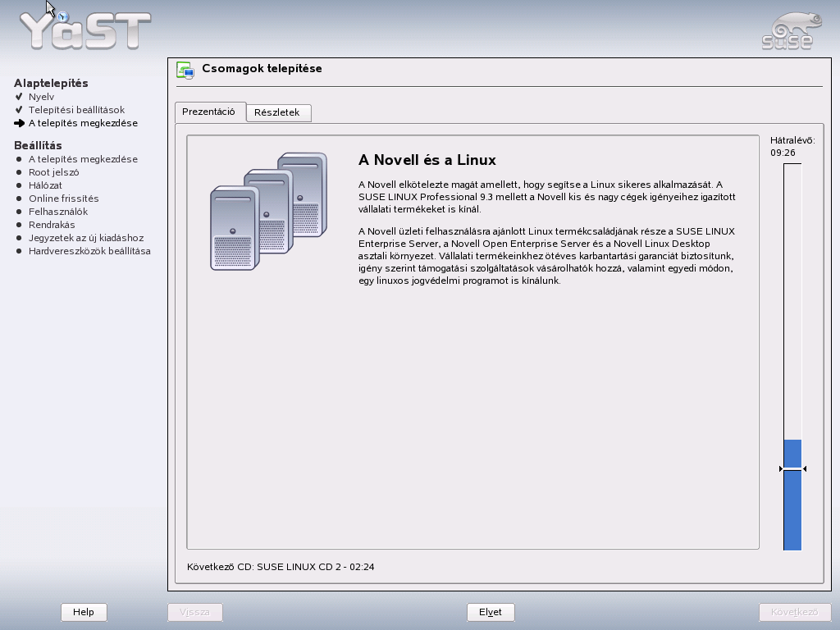Click the Következő CD status text
This screenshot has width=840, height=630.
(281, 567)
